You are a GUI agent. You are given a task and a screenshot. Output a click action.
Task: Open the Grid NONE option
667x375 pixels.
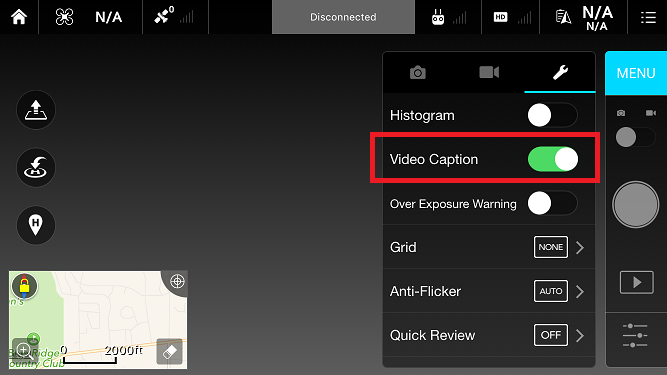pos(550,247)
